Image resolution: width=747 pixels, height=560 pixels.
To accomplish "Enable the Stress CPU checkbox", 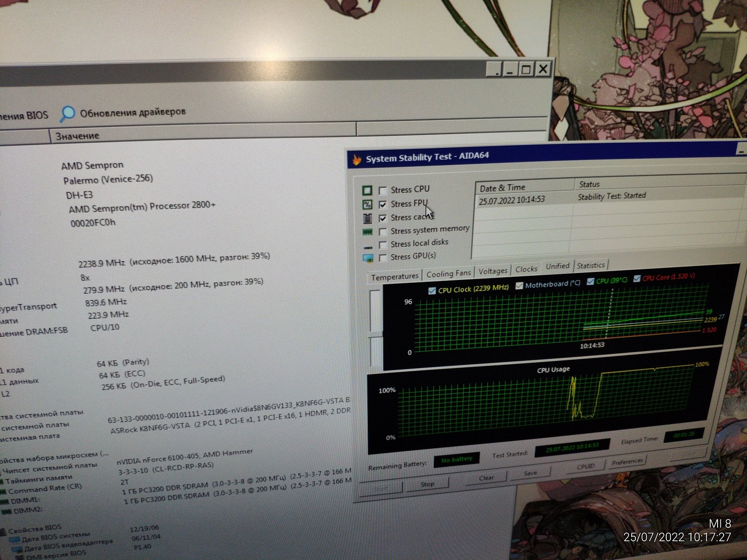I will point(383,190).
